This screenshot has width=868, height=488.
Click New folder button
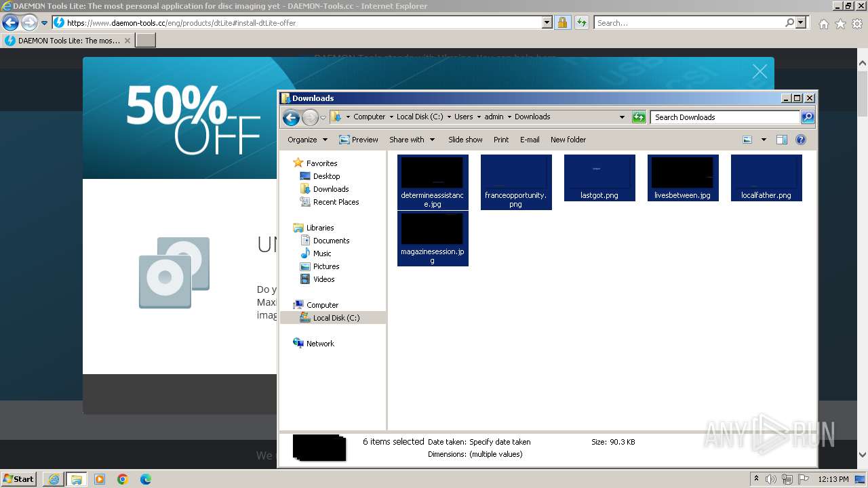[x=568, y=140]
